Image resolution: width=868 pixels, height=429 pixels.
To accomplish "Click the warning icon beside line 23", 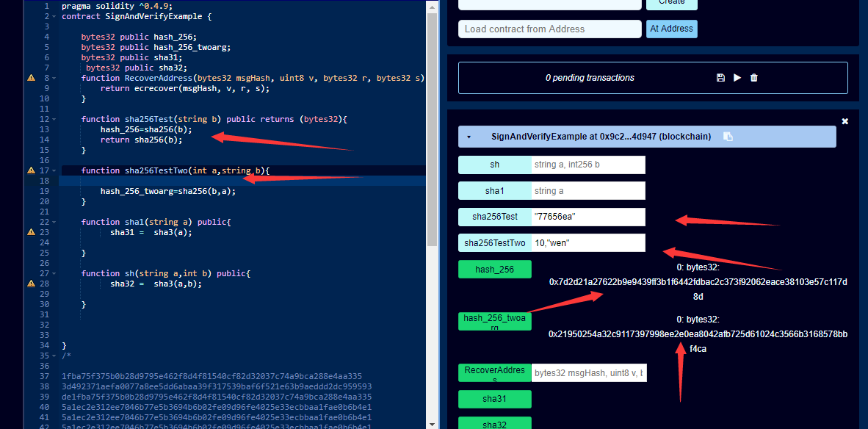I will (x=31, y=231).
